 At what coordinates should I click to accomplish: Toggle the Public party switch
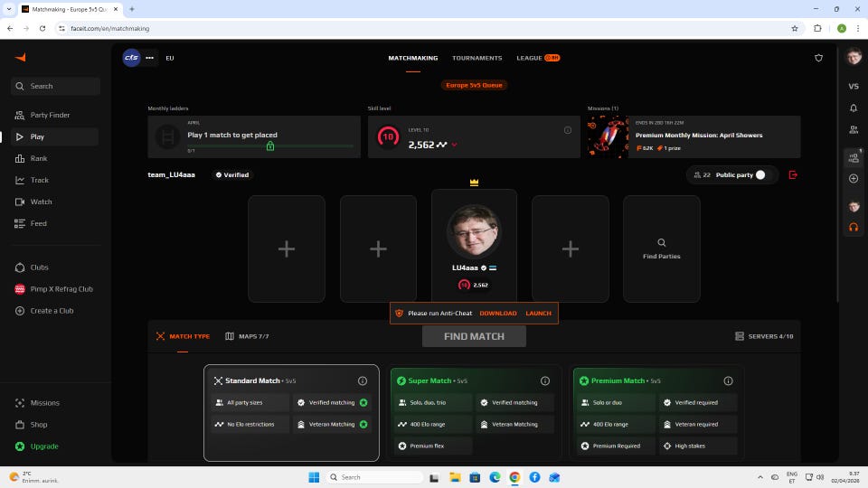pos(765,174)
